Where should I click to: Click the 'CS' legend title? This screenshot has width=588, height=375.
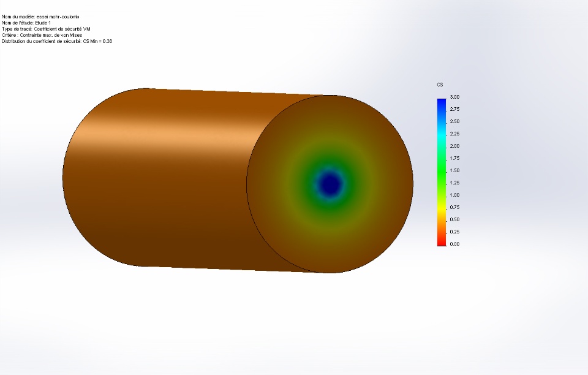(440, 85)
